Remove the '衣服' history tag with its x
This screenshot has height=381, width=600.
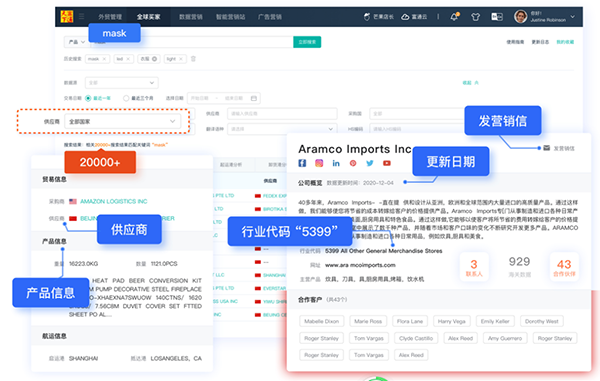(x=154, y=59)
